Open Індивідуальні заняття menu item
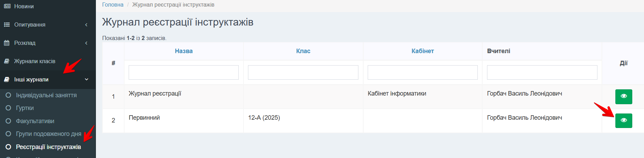The height and width of the screenshot is (158, 644). click(46, 95)
